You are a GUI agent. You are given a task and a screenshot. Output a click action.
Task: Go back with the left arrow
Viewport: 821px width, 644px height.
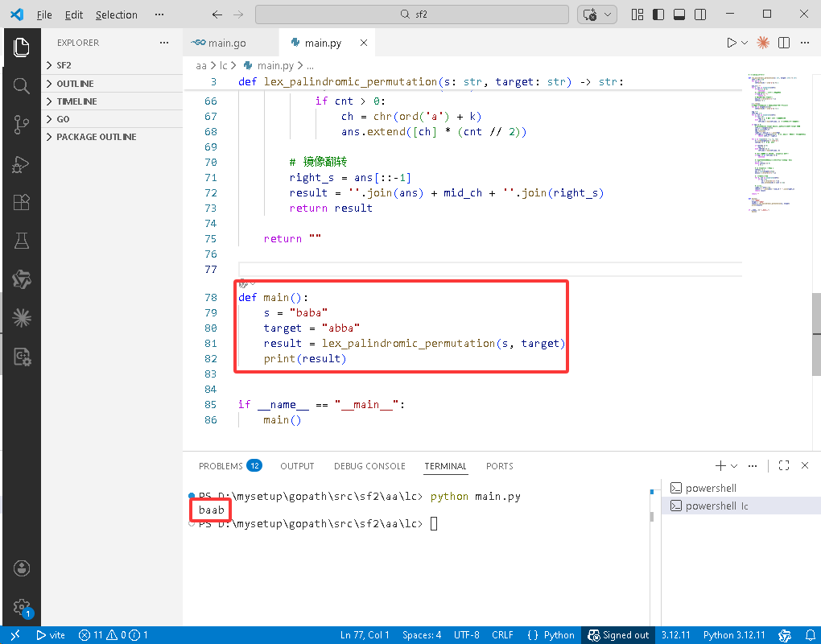pos(217,14)
